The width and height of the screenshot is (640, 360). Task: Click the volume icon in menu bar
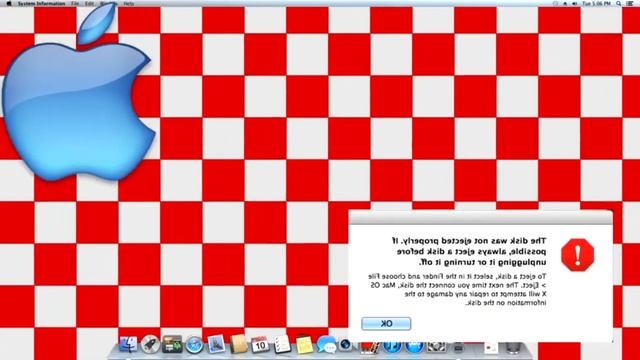coord(575,3)
